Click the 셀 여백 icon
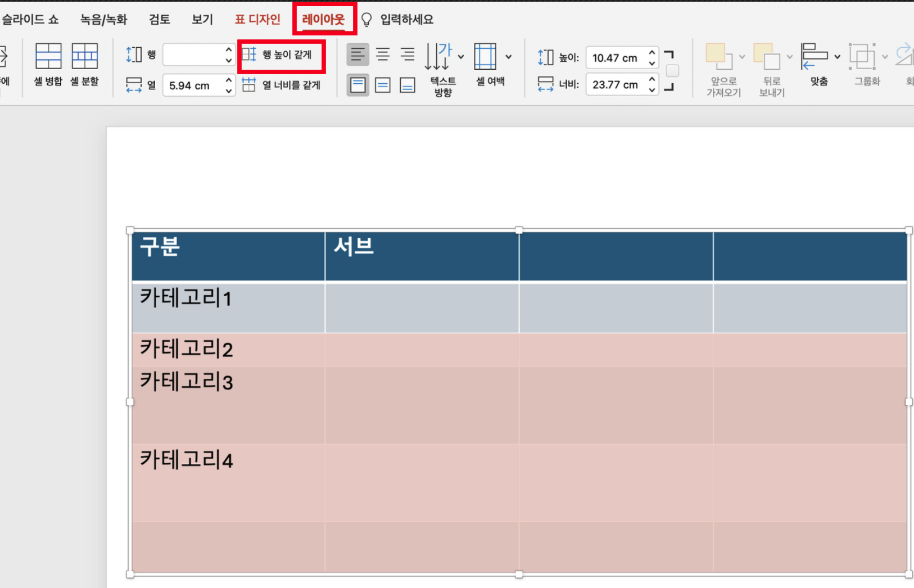Viewport: 914px width, 588px height. point(485,56)
